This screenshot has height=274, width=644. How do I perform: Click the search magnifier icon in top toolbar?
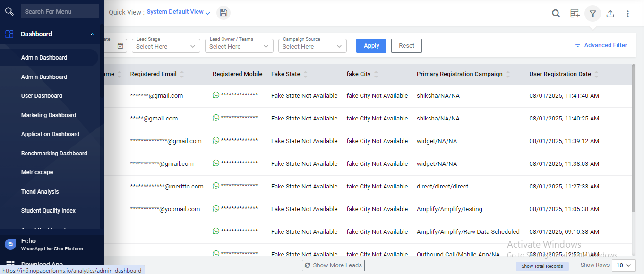click(556, 14)
